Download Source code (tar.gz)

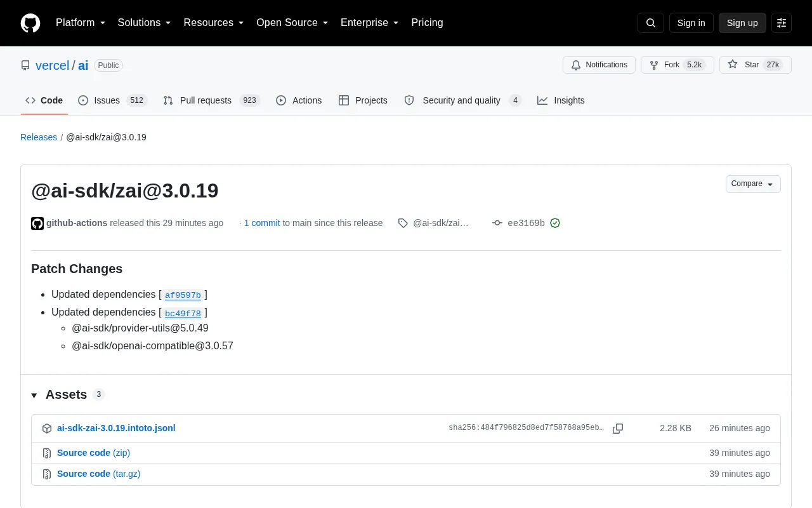pyautogui.click(x=98, y=474)
